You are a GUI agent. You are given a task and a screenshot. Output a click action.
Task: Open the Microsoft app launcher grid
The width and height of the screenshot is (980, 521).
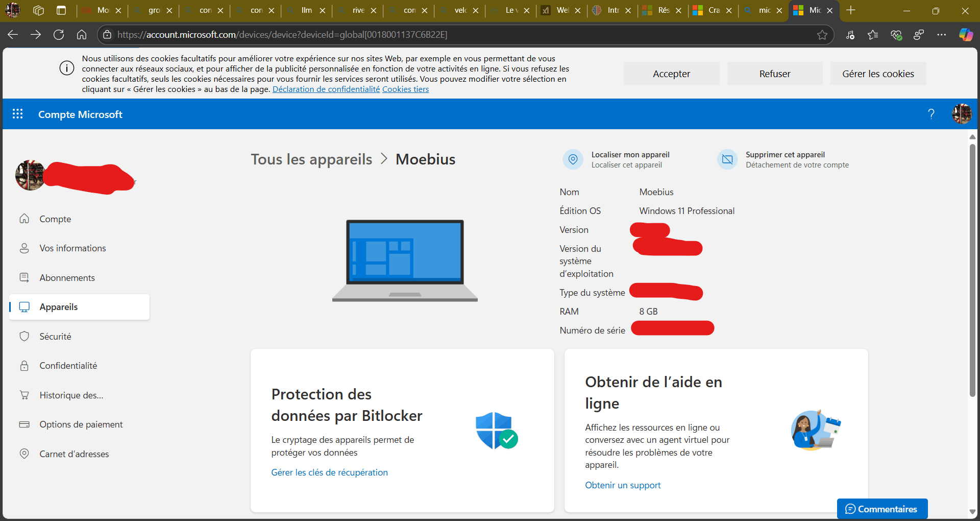18,114
